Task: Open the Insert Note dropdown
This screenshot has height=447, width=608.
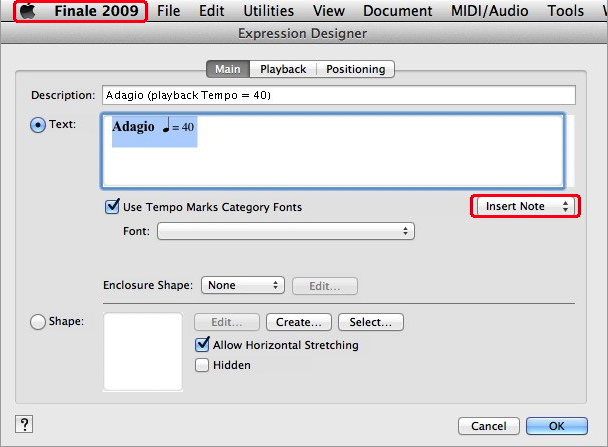Action: point(525,206)
